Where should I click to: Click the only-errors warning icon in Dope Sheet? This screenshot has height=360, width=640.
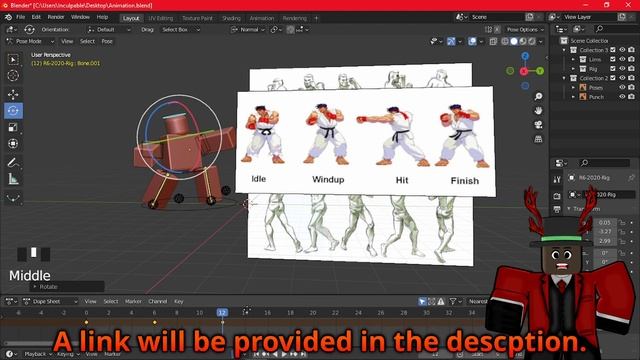point(441,302)
